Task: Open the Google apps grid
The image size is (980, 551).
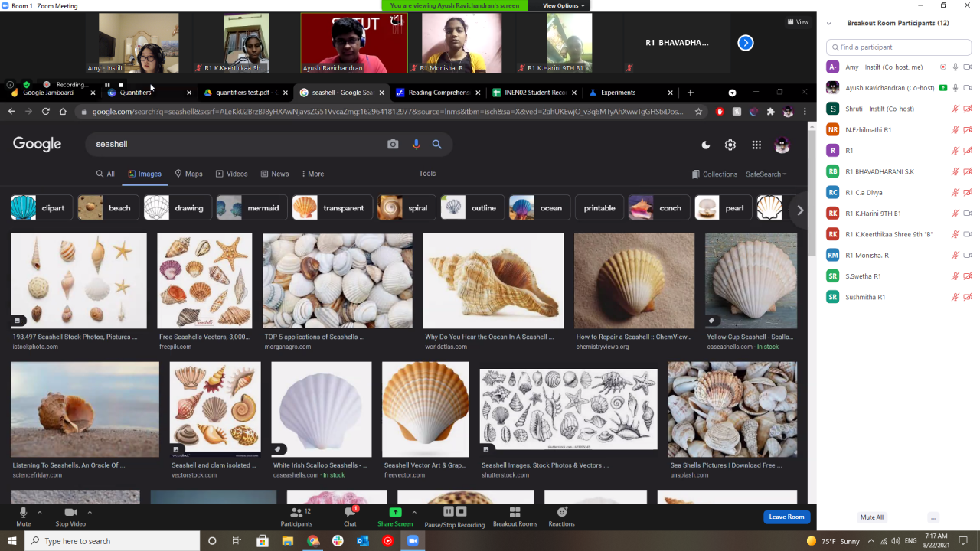Action: (756, 145)
